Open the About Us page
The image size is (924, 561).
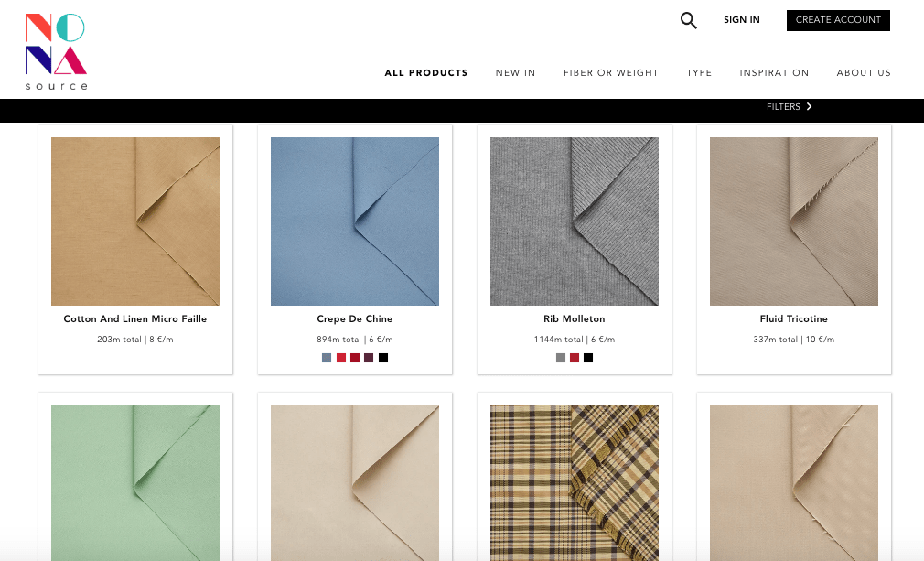[x=863, y=73]
